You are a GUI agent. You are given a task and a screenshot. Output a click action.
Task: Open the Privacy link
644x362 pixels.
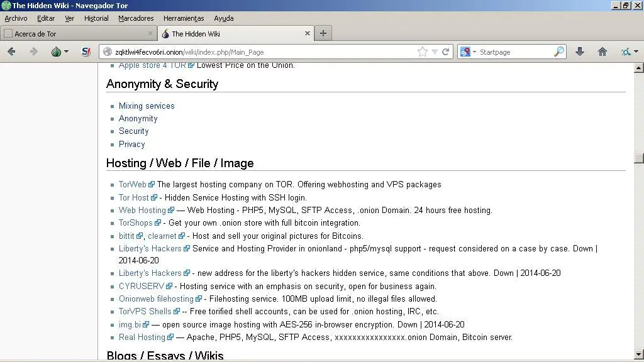(x=132, y=144)
